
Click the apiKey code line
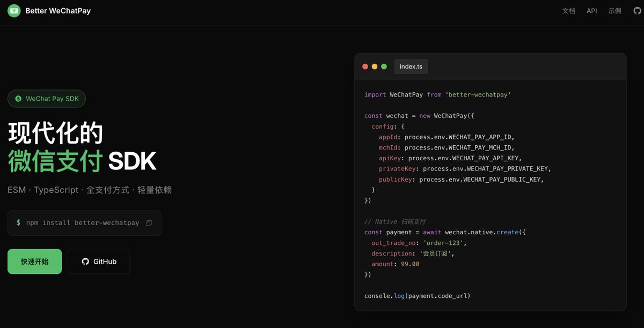(x=450, y=158)
